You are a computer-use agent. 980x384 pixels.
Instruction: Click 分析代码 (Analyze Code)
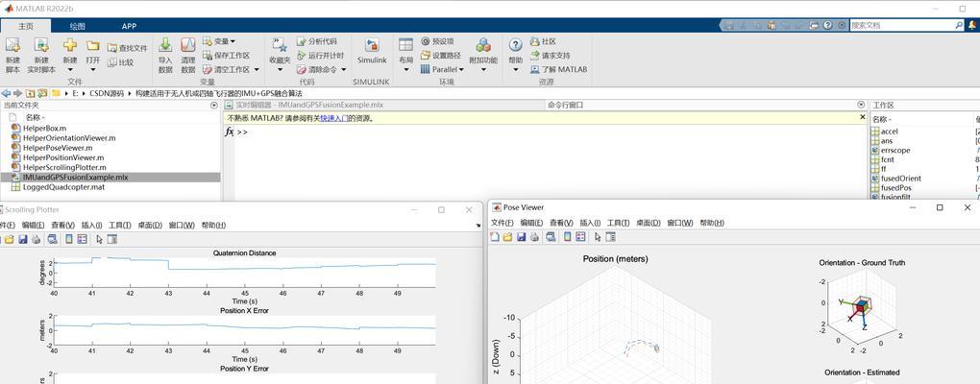(316, 41)
